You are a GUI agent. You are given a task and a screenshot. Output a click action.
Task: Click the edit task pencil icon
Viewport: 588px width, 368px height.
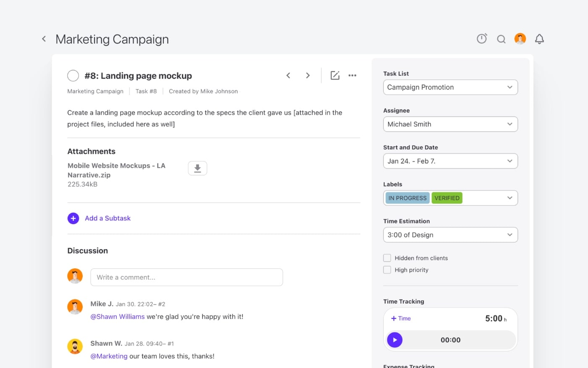[335, 76]
